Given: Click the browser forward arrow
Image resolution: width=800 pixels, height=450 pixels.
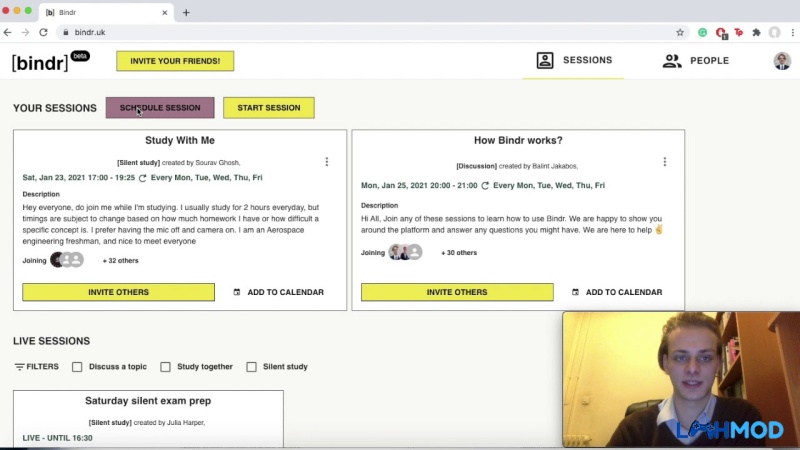Looking at the screenshot, I should [x=25, y=32].
